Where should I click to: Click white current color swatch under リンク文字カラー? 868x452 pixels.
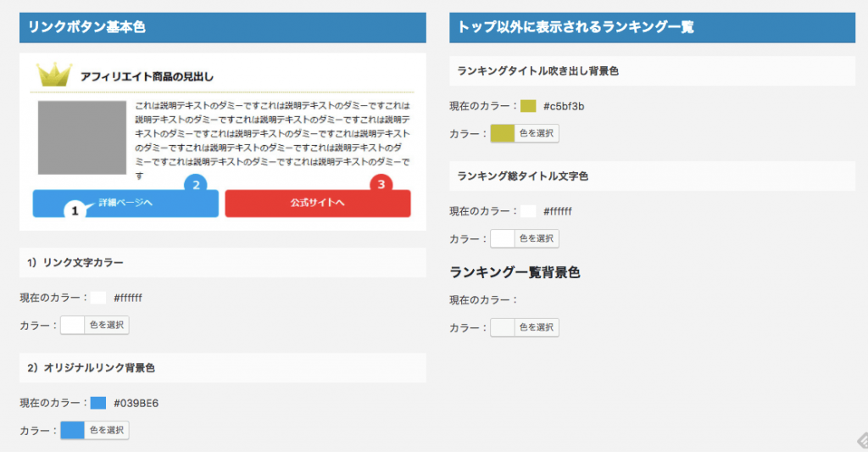[x=98, y=298]
